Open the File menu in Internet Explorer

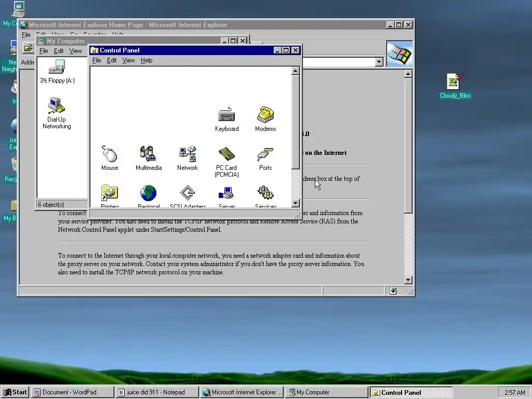[x=26, y=35]
